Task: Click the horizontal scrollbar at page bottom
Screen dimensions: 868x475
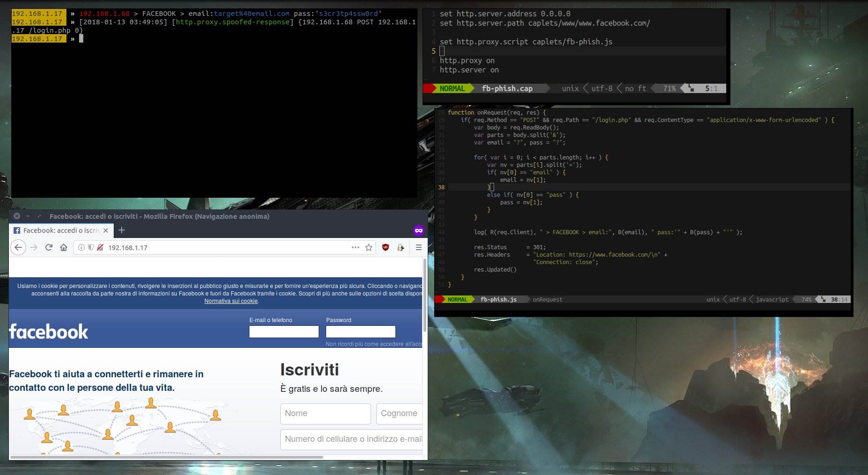Action: pyautogui.click(x=167, y=457)
